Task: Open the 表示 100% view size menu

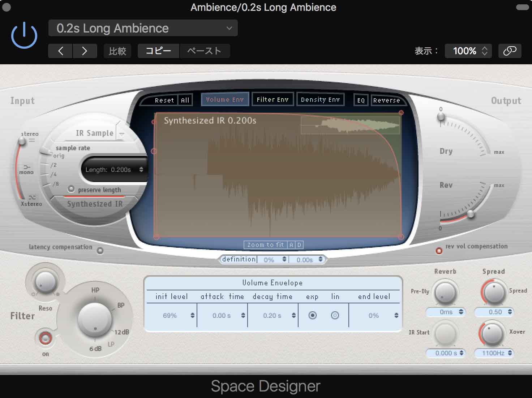Action: 469,51
